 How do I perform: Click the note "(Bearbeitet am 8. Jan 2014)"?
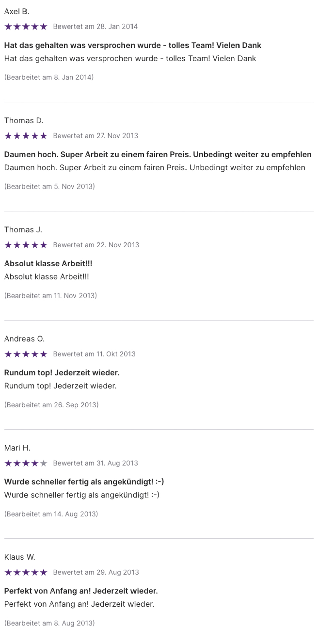tap(49, 77)
